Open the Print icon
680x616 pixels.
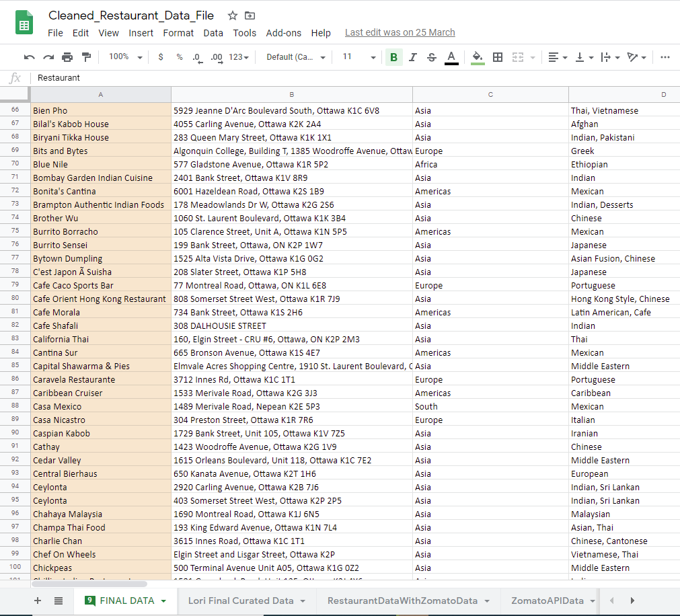[67, 57]
